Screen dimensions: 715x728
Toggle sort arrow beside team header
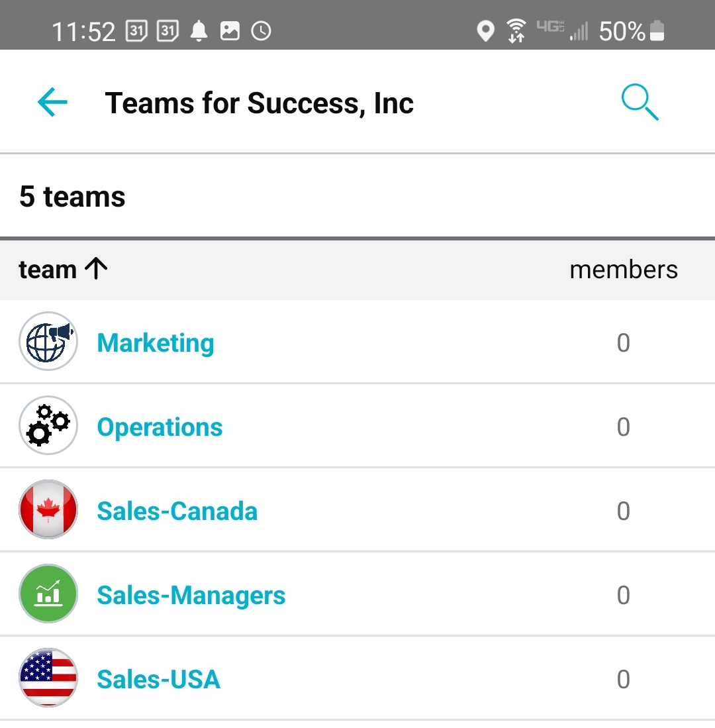[x=96, y=268]
